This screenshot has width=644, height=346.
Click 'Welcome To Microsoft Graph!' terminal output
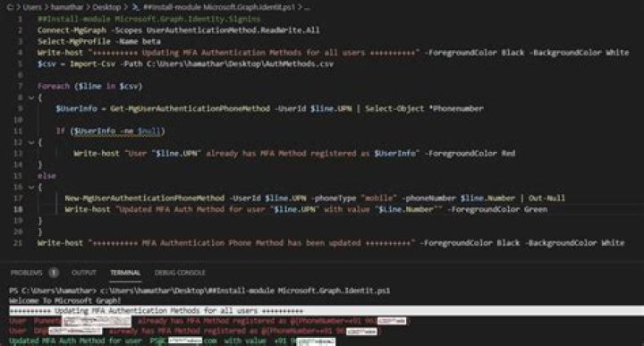tap(65, 300)
